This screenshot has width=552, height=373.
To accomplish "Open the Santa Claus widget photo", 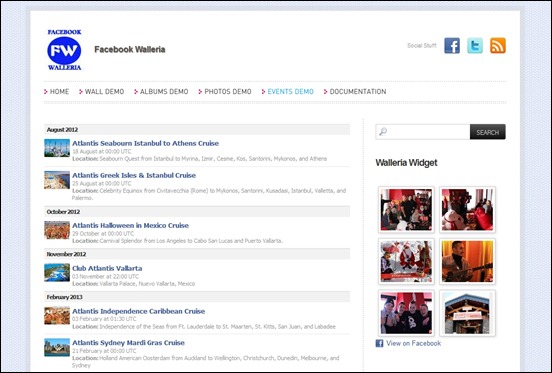I will tap(406, 261).
